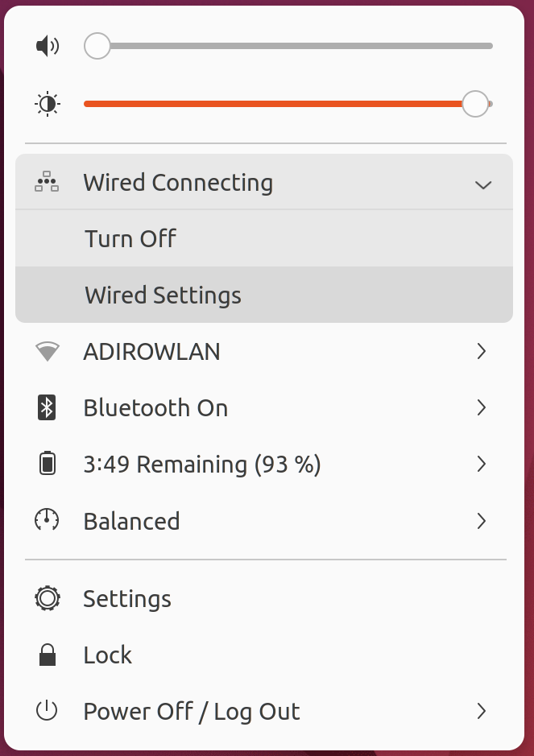Viewport: 534px width, 756px height.
Task: Click the lock padlock icon
Action: click(x=48, y=655)
